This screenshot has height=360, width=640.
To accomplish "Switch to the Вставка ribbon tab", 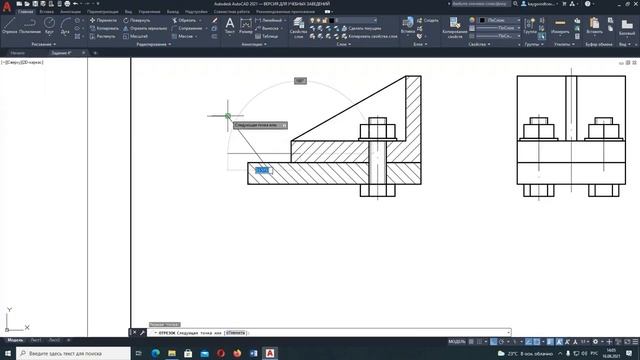I will tap(47, 12).
